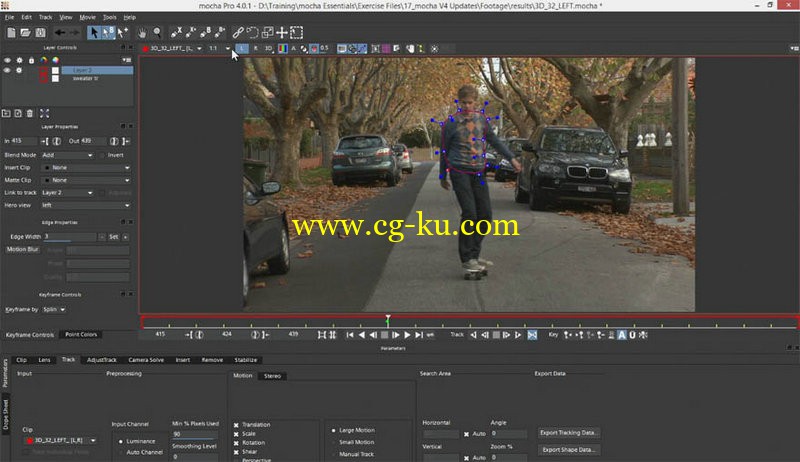This screenshot has width=800, height=462.
Task: Click the Export Tracking Data button
Action: click(x=569, y=433)
